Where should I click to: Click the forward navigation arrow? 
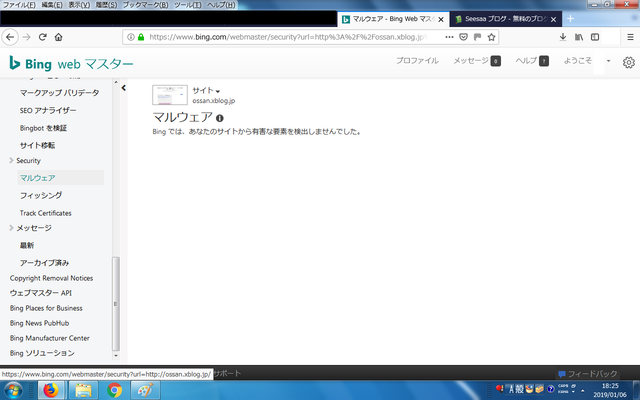tap(27, 37)
